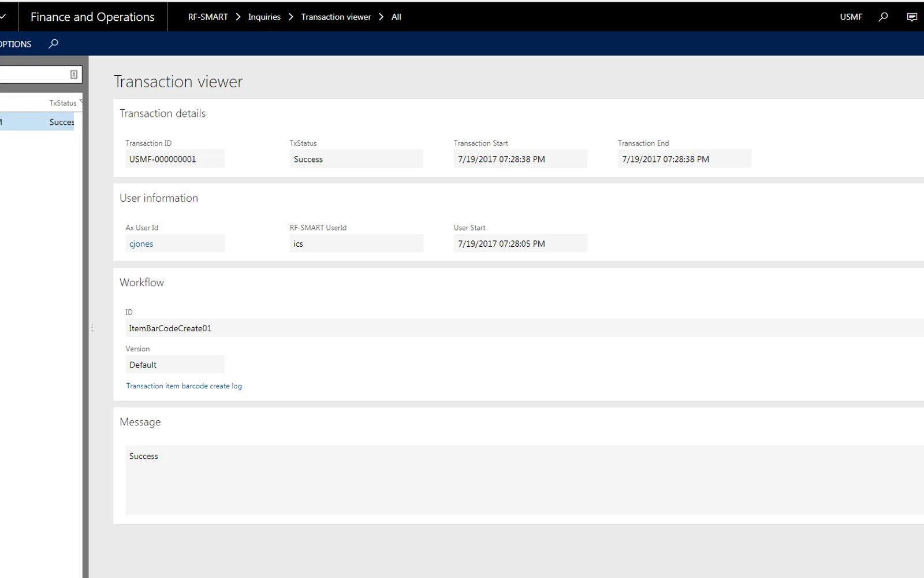Screen dimensions: 924x578
Task: Click the Version field showing Default
Action: (x=175, y=365)
